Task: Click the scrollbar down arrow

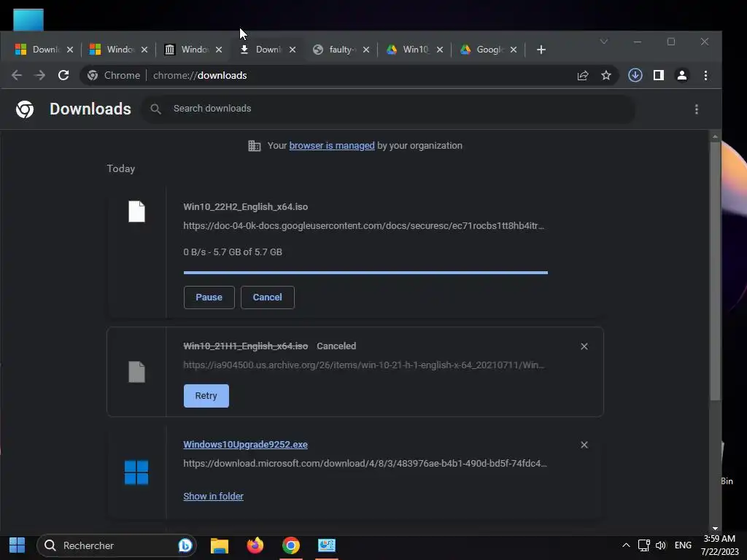Action: tap(715, 529)
